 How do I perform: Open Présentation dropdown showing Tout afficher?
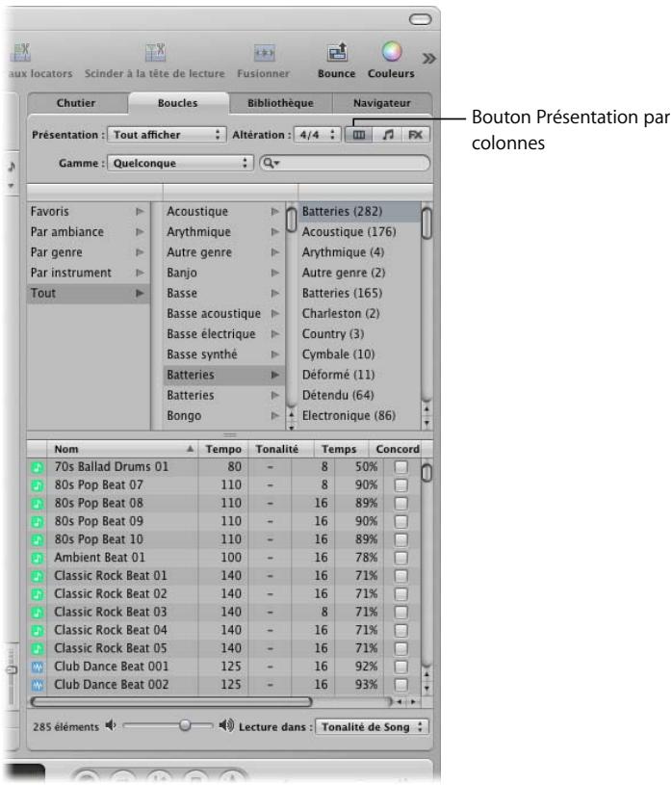coord(167,135)
